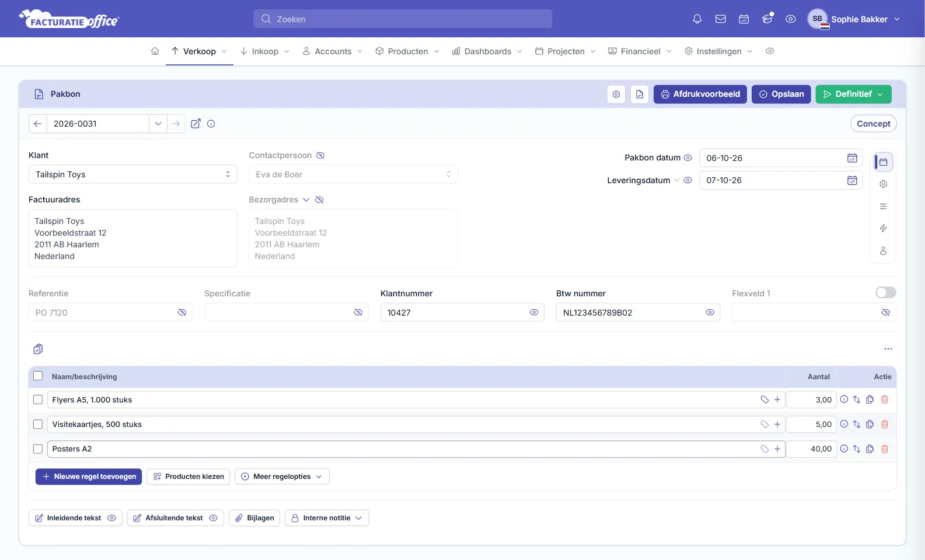This screenshot has height=560, width=925.
Task: Open the Klant dropdown Tailspin Toys
Action: click(x=133, y=174)
